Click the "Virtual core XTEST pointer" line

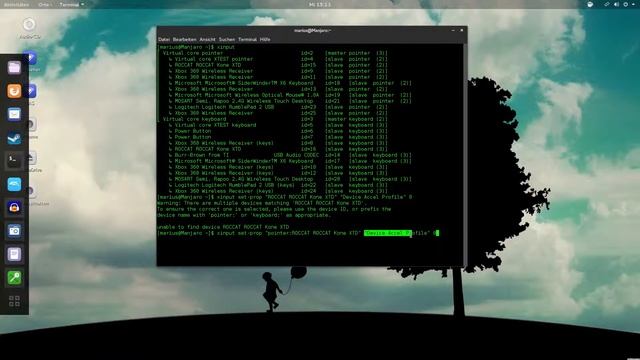[278, 59]
